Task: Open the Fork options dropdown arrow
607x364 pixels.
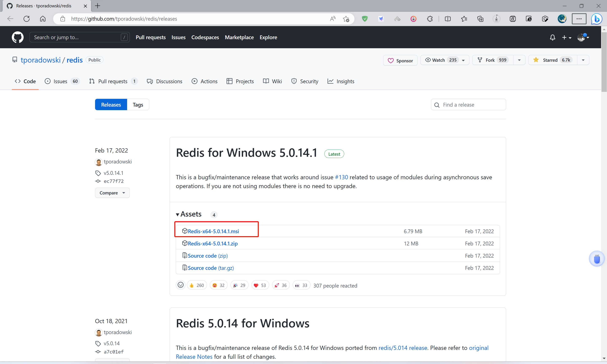Action: point(519,60)
